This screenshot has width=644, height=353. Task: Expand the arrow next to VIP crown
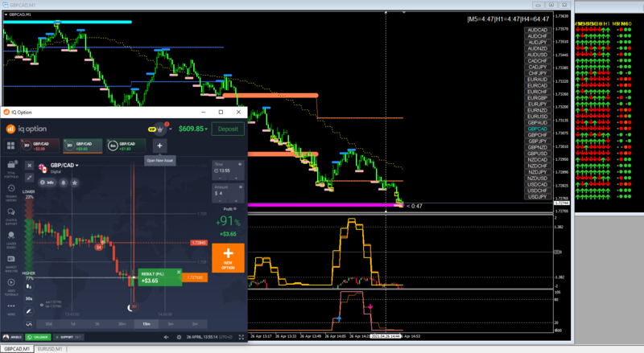click(x=171, y=129)
